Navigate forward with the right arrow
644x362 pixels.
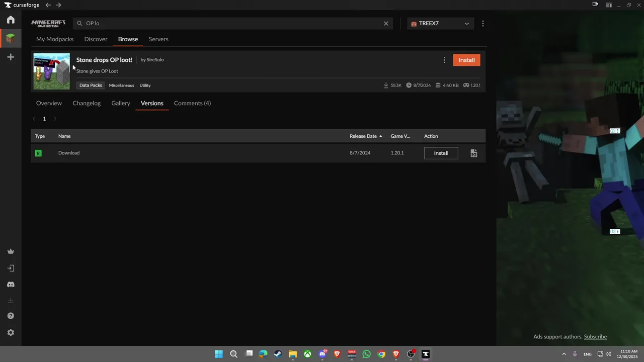pos(58,5)
